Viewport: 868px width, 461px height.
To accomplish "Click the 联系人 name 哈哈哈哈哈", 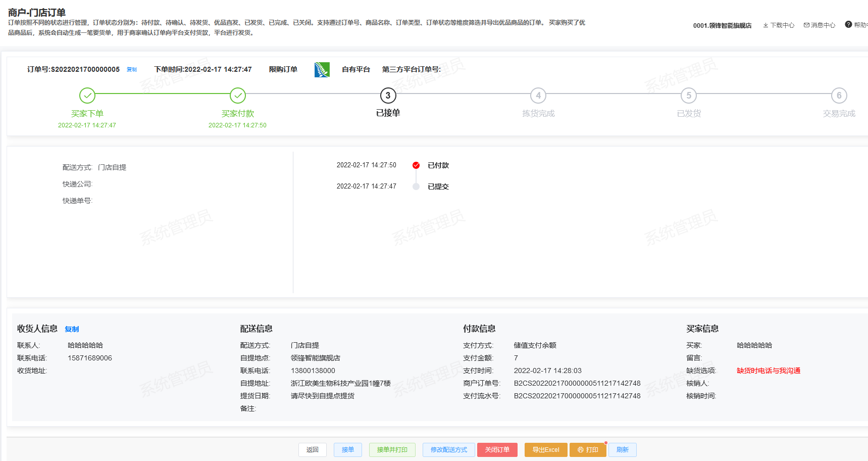I will (x=85, y=345).
